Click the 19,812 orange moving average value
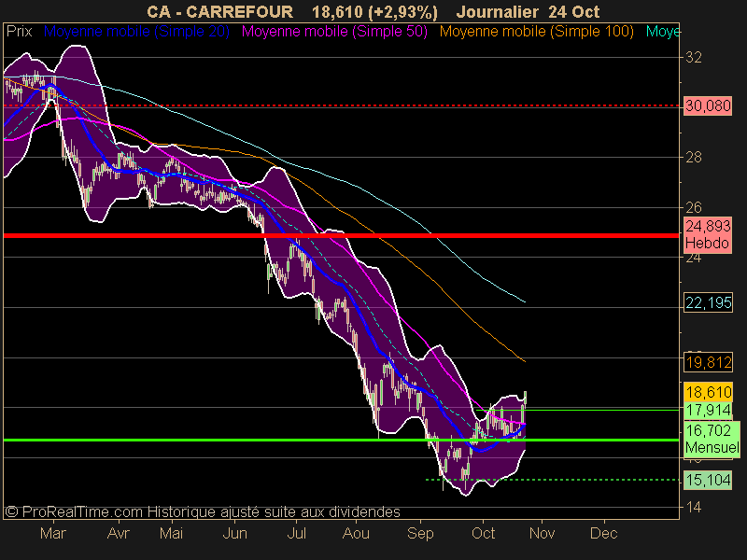This screenshot has height=560, width=747. [x=708, y=362]
